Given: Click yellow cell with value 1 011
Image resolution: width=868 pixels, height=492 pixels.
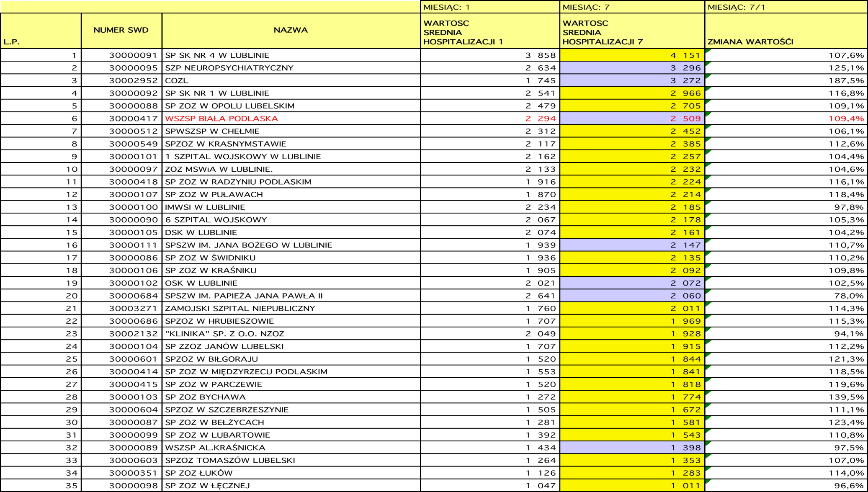Looking at the screenshot, I should point(632,486).
